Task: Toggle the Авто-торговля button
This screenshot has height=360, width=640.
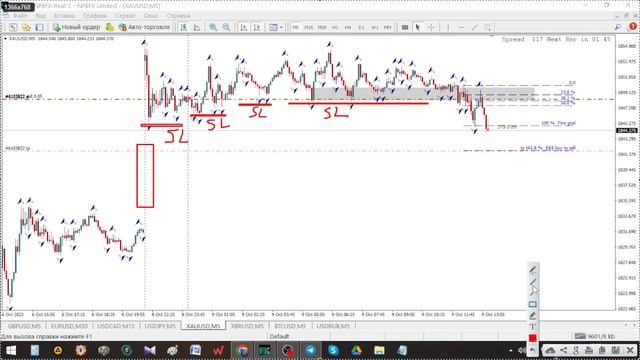Action: (144, 27)
